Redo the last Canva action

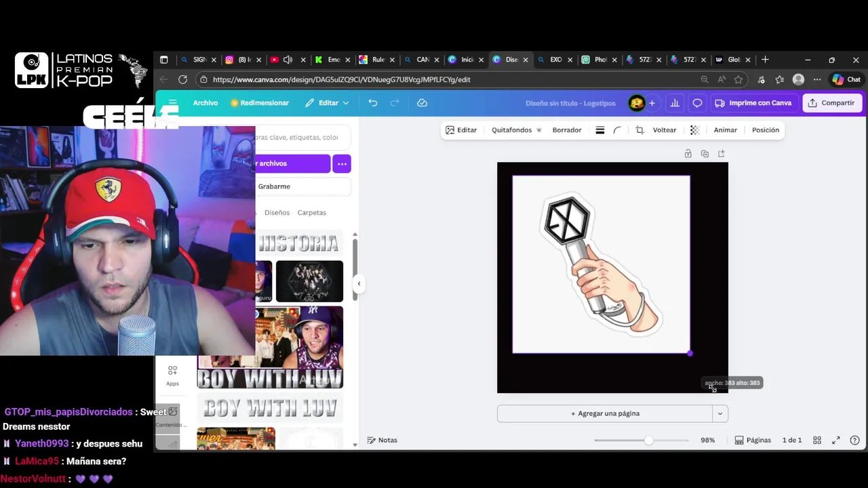[395, 103]
